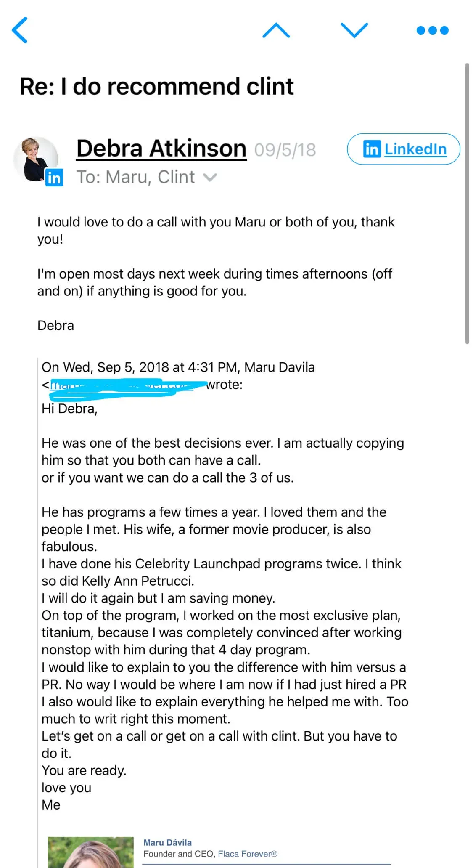Go to previous message with up arrow
The width and height of the screenshot is (473, 868).
click(276, 30)
